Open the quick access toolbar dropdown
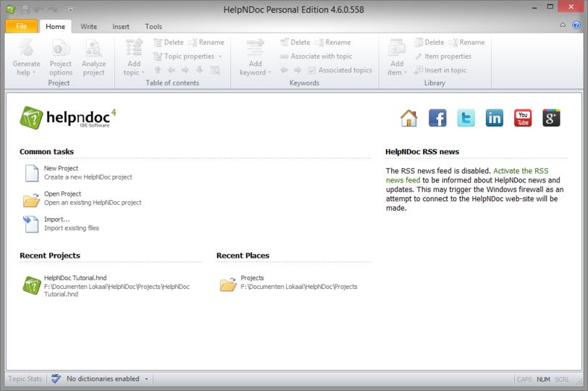 70,9
